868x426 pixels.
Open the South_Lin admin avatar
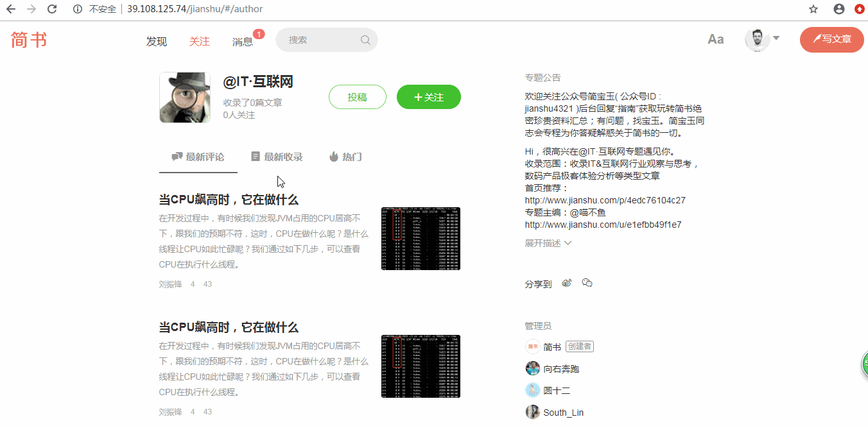533,412
